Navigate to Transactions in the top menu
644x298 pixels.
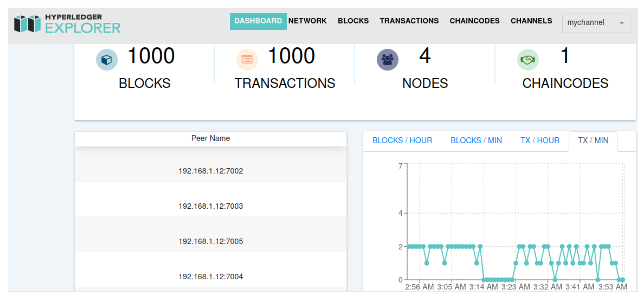click(409, 21)
